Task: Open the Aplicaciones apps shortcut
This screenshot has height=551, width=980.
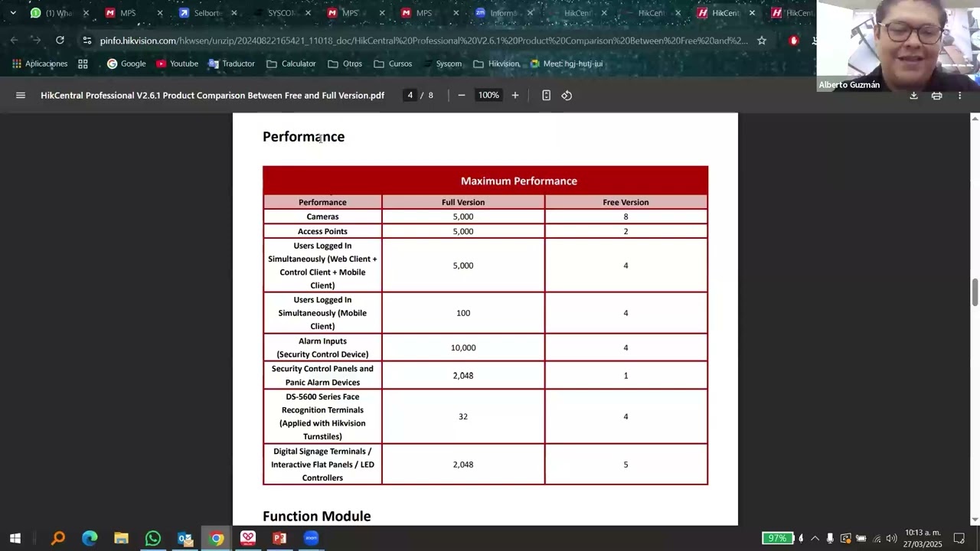Action: pyautogui.click(x=40, y=64)
